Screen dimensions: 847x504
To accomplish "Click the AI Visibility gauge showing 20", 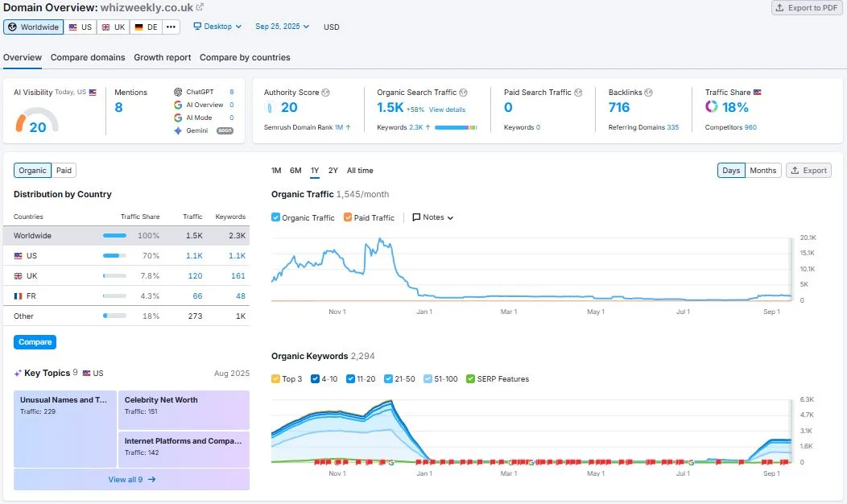I will (37, 120).
